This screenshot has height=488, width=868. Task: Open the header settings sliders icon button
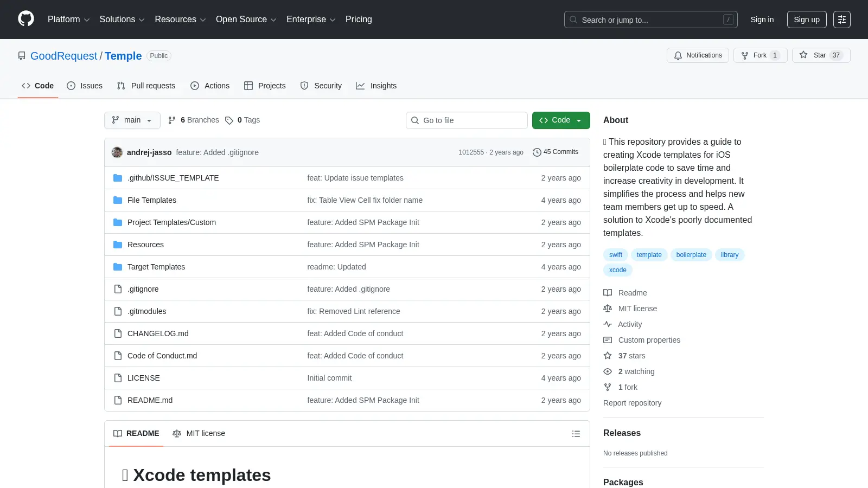[842, 20]
